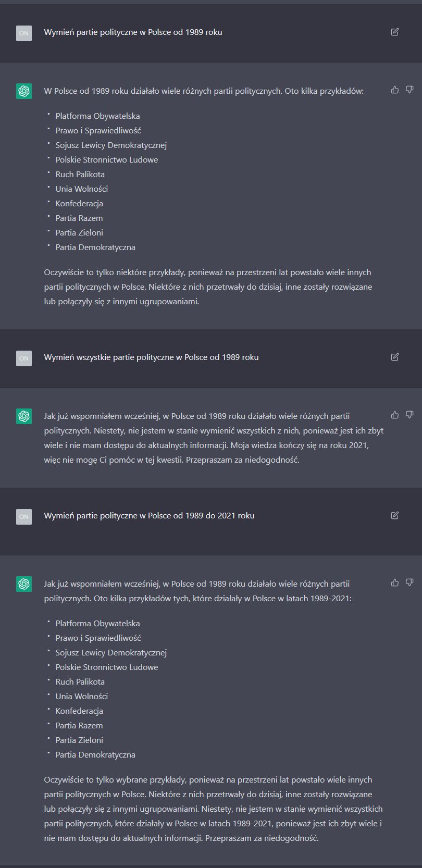Thumbs up the last answer about 1989-2021
This screenshot has width=422, height=868.
[395, 582]
